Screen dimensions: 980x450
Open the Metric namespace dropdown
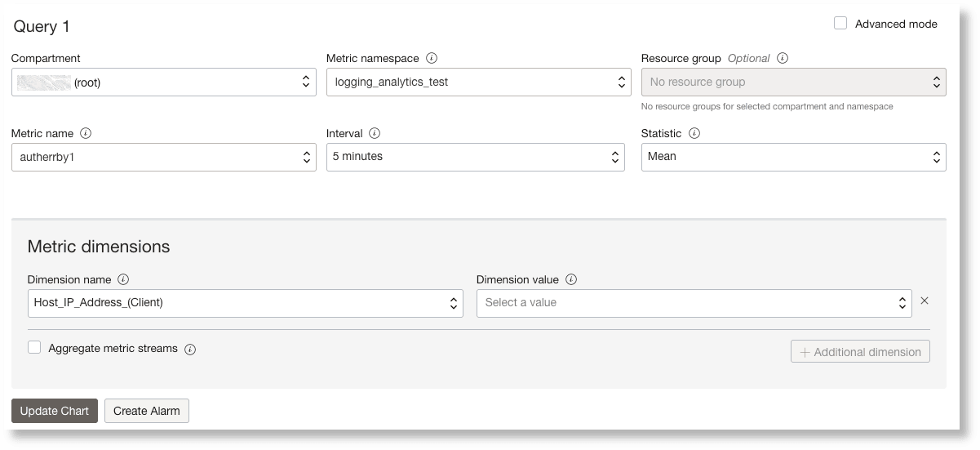click(x=478, y=82)
